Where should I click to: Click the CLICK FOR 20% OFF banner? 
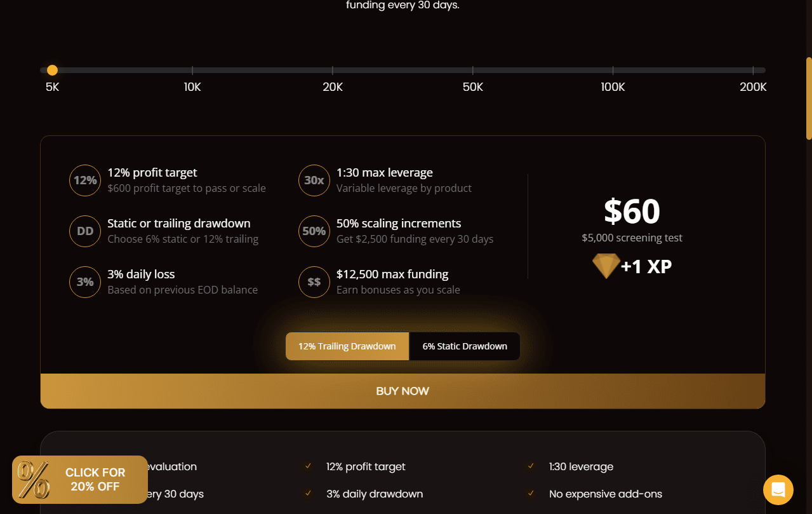pyautogui.click(x=80, y=480)
